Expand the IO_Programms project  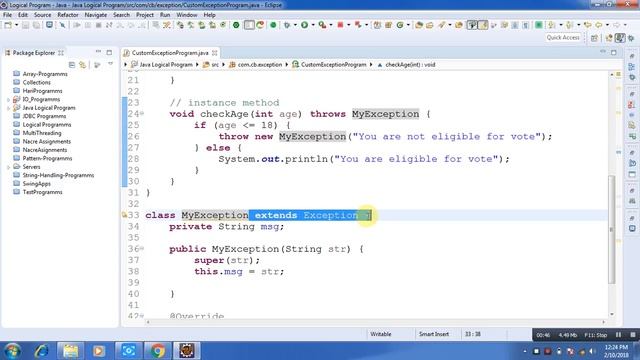coord(8,100)
